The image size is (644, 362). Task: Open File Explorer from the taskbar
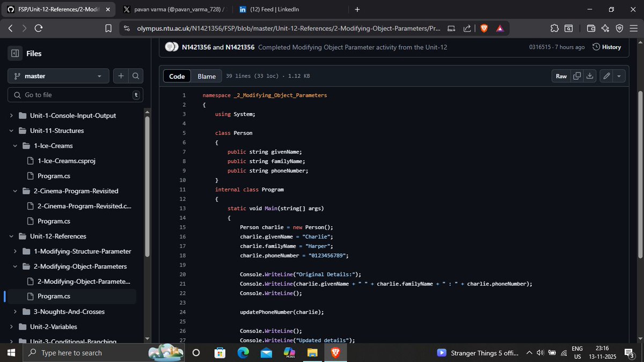click(x=312, y=352)
